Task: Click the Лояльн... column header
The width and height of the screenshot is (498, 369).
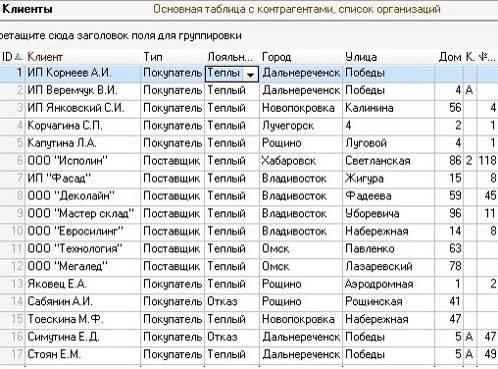Action: click(x=230, y=57)
